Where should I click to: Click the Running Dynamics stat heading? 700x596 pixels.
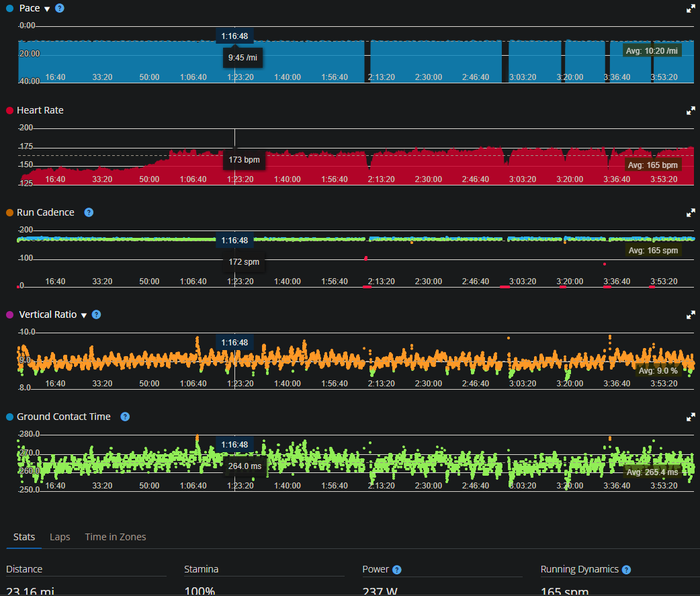[x=580, y=569]
